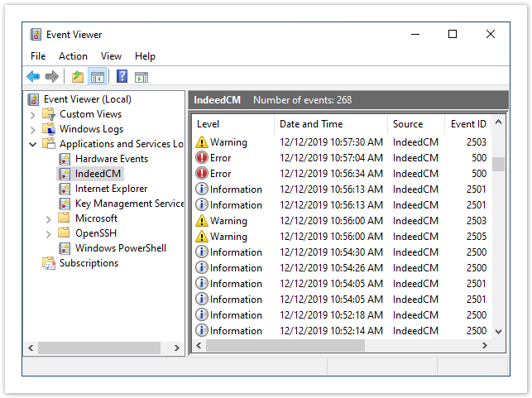Expand the Windows Logs node
This screenshot has height=398, width=532.
tap(33, 130)
